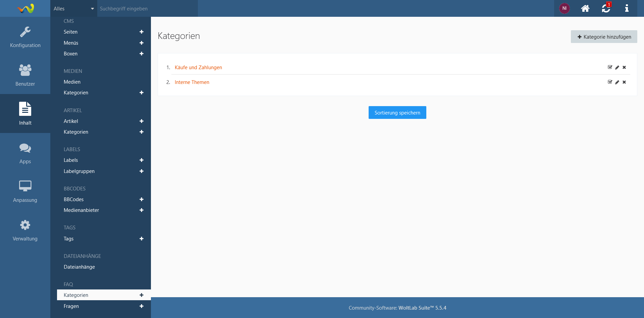Viewport: 644px width, 318px height.
Task: Click the Sortierung speichern button
Action: pyautogui.click(x=397, y=113)
